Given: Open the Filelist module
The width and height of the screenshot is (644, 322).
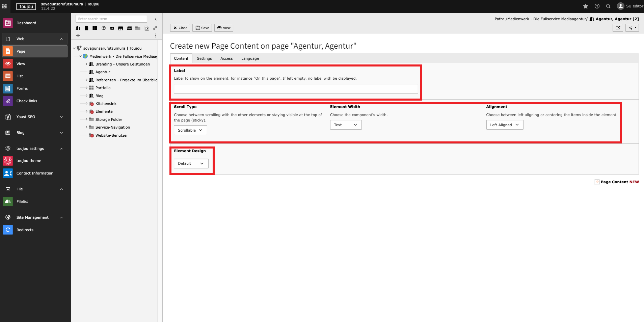Looking at the screenshot, I should click(22, 202).
